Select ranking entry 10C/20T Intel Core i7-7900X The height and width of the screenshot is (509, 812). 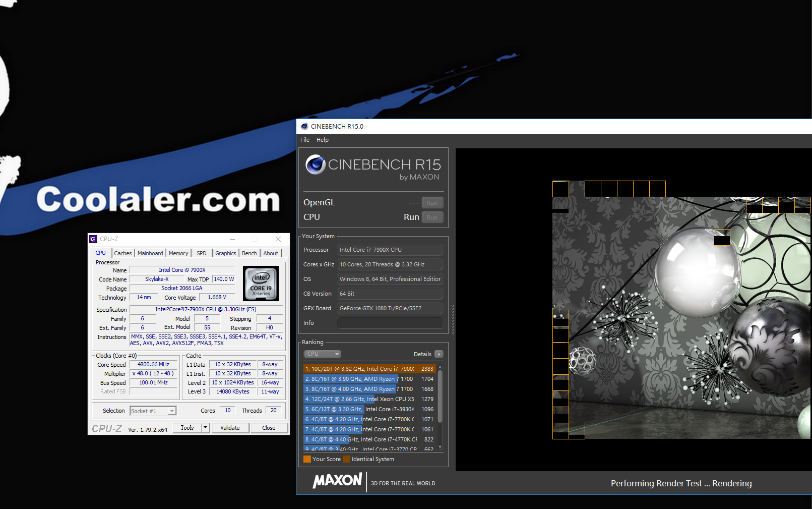click(x=369, y=369)
